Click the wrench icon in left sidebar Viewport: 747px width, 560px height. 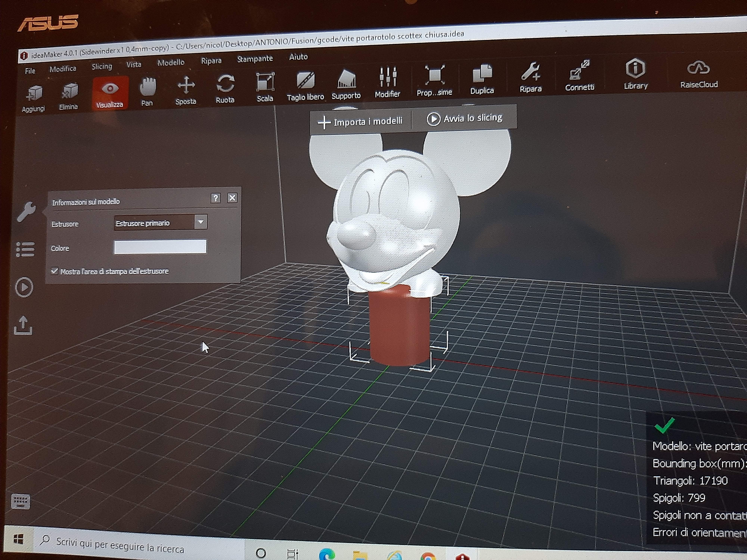click(x=26, y=211)
